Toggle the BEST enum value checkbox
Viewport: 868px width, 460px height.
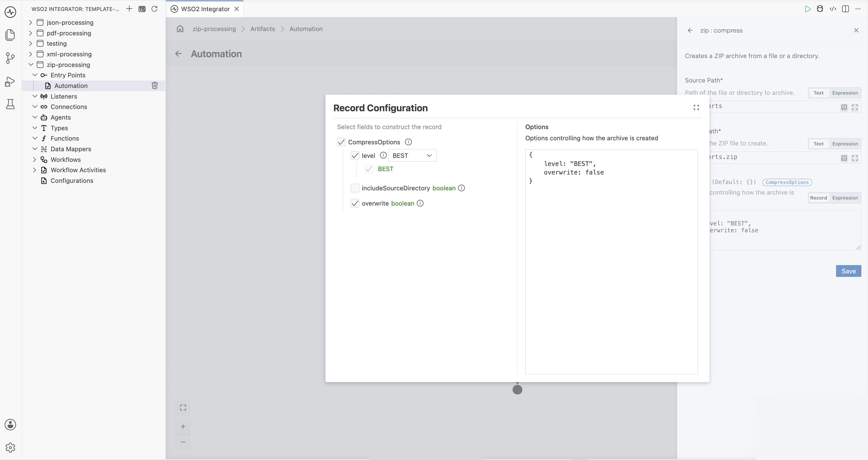369,169
